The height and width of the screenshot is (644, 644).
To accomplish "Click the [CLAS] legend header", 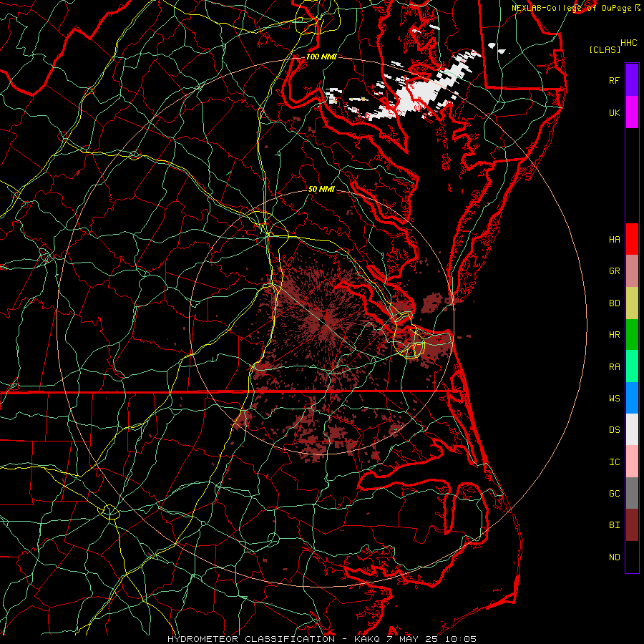I will [605, 49].
